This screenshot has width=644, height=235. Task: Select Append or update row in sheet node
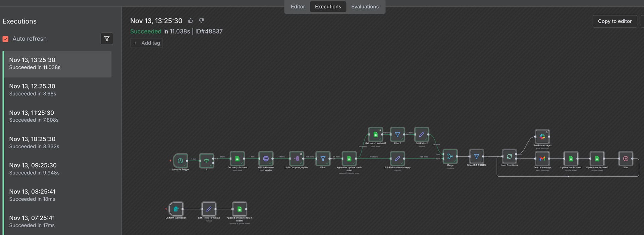349,159
